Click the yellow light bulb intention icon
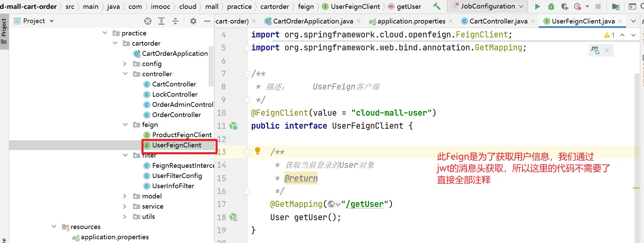This screenshot has width=644, height=243. [x=258, y=150]
